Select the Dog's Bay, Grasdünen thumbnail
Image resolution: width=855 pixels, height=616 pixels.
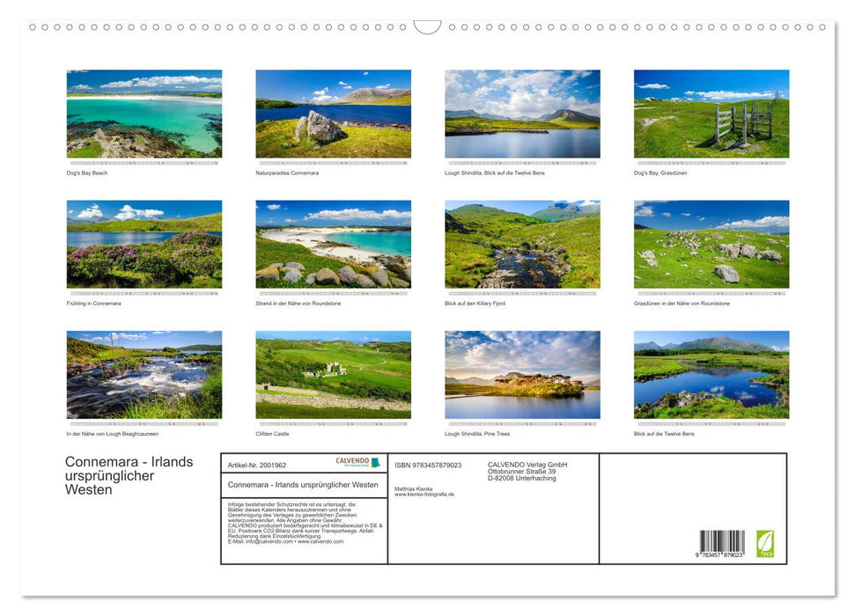[x=711, y=113]
